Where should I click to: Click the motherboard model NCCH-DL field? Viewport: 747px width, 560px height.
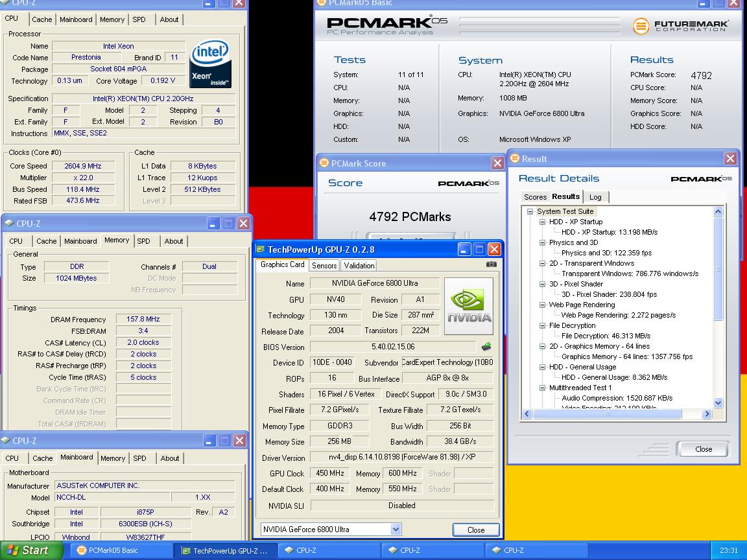click(x=112, y=497)
